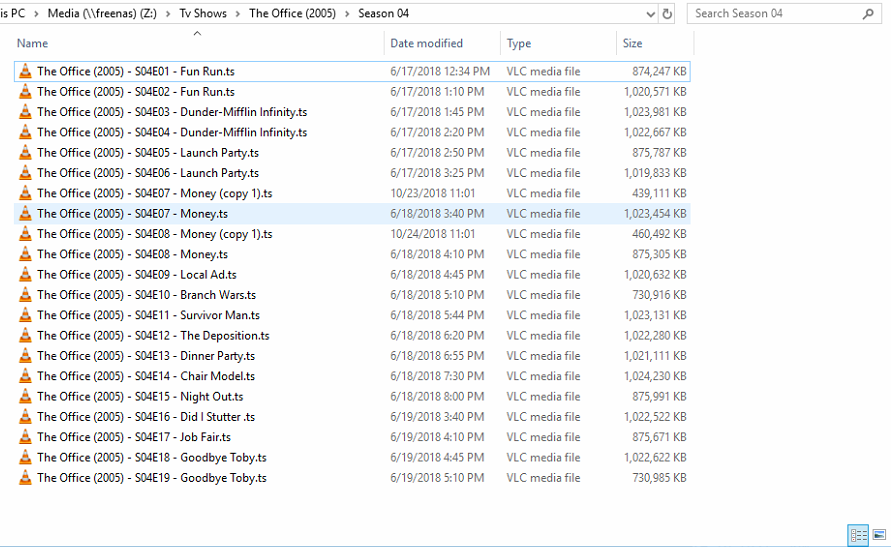
Task: Sort files by Size column
Action: click(632, 43)
